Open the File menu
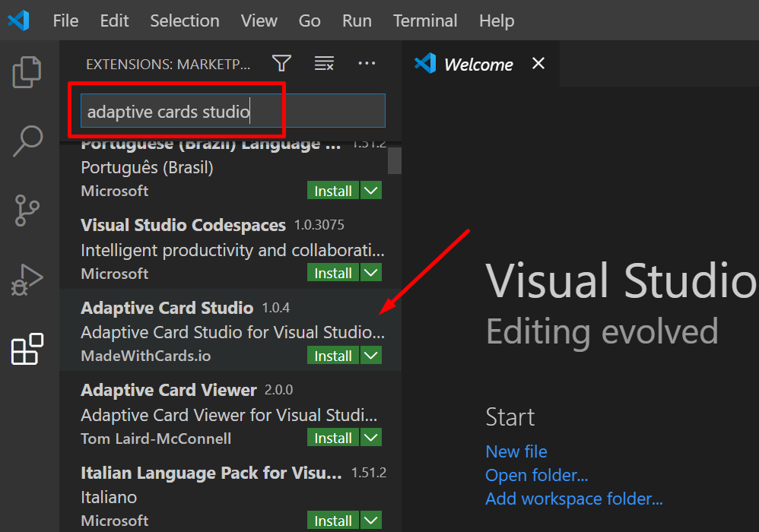The height and width of the screenshot is (532, 759). (66, 21)
